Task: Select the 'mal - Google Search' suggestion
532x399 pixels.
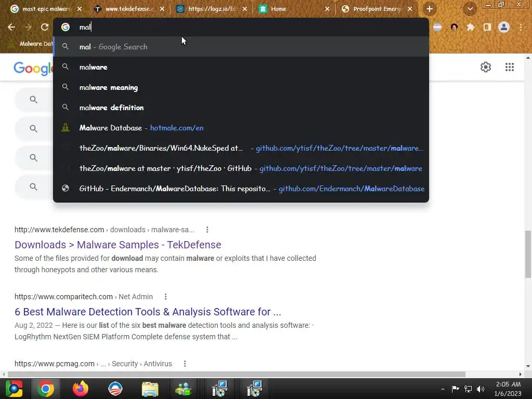Action: pyautogui.click(x=241, y=47)
